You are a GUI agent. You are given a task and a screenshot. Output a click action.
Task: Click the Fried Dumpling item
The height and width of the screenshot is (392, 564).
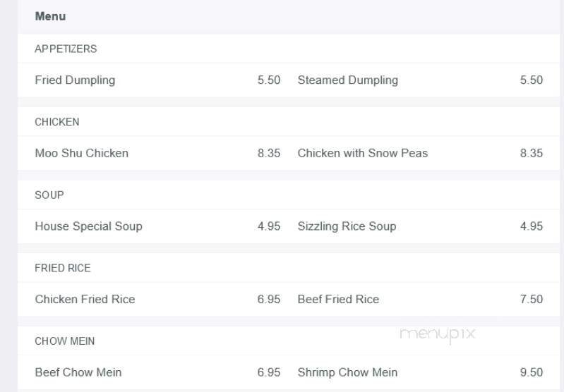75,80
